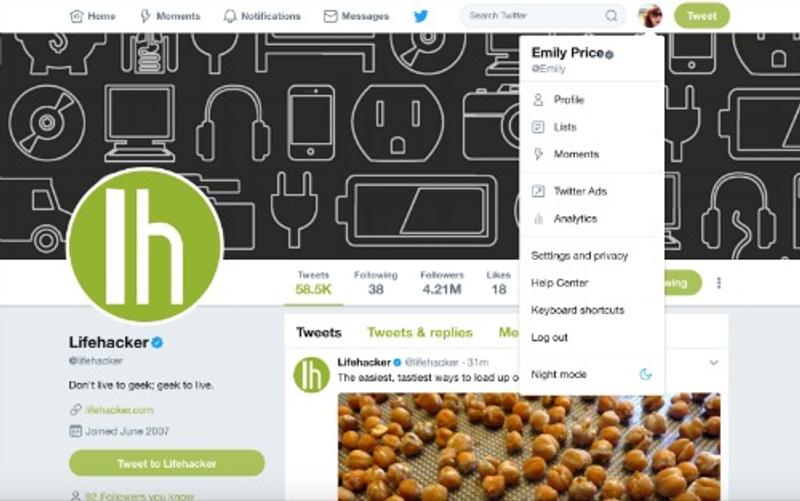
Task: Open Moments in the top navigation
Action: (x=170, y=16)
